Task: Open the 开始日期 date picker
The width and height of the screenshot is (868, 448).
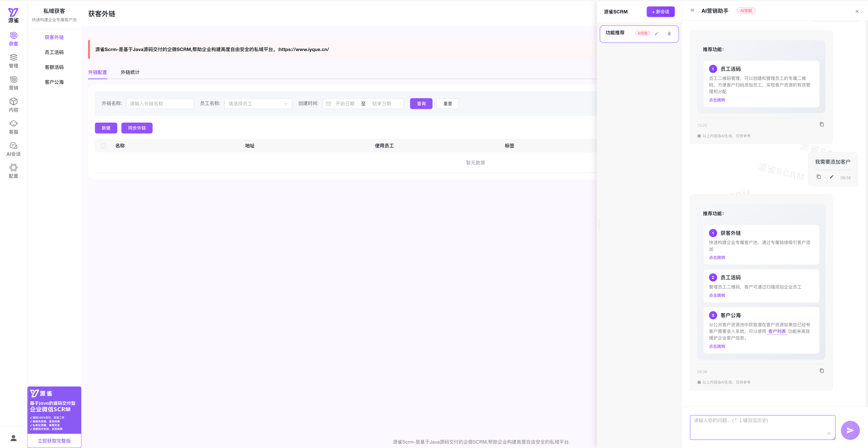Action: (x=345, y=103)
